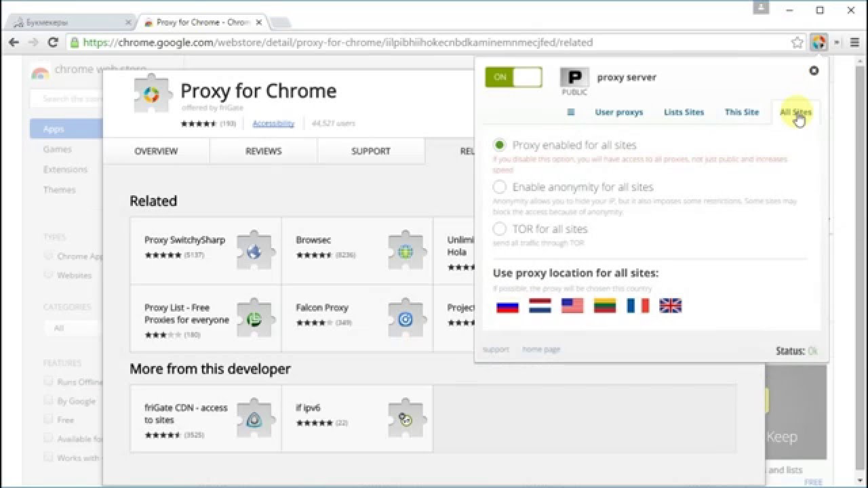Screen dimensions: 868x488
Task: Go back with the browser back arrow
Action: click(x=14, y=42)
